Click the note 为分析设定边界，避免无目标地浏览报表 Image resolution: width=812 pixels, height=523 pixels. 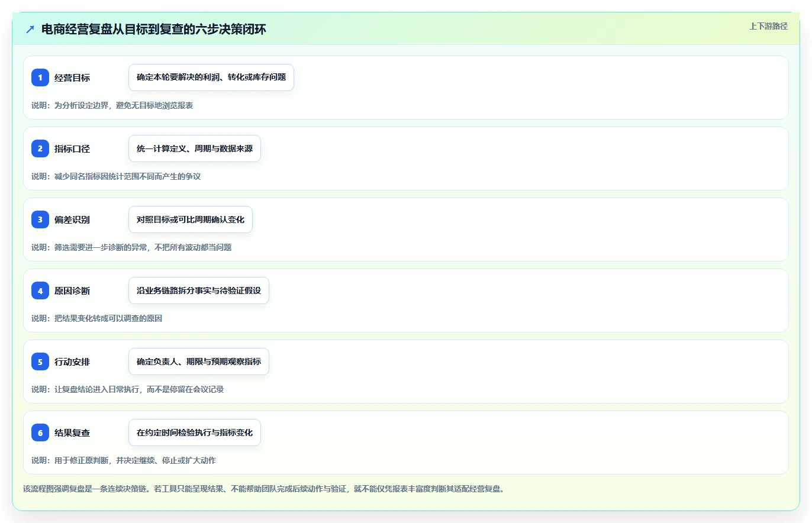tap(124, 105)
